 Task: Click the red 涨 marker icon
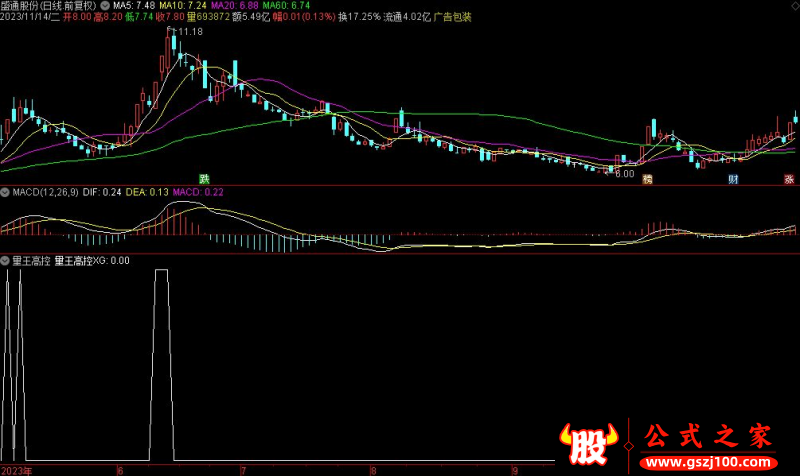789,179
